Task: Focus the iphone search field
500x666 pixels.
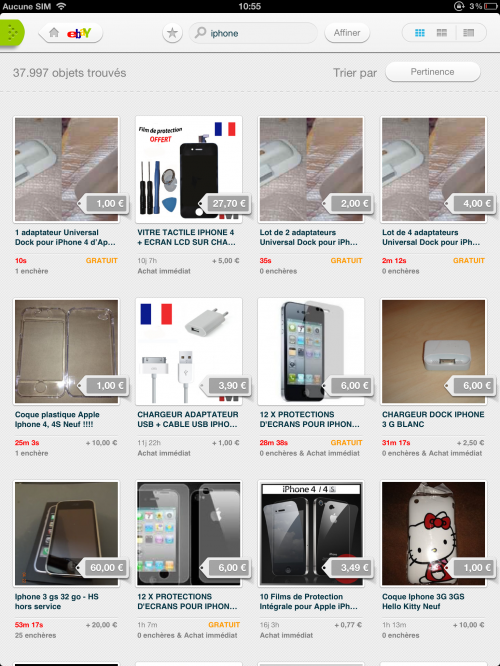Action: coord(253,33)
